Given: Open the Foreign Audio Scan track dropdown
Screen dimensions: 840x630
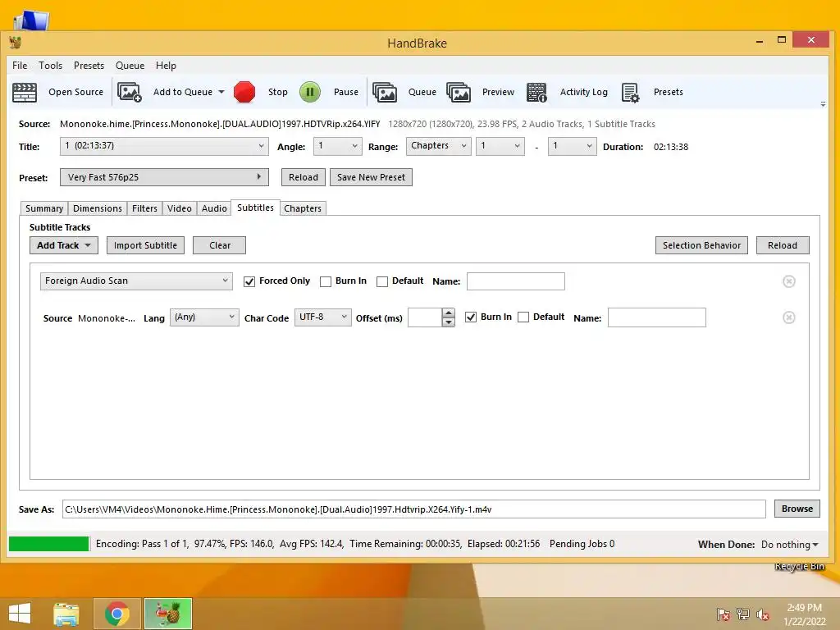Looking at the screenshot, I should 136,281.
